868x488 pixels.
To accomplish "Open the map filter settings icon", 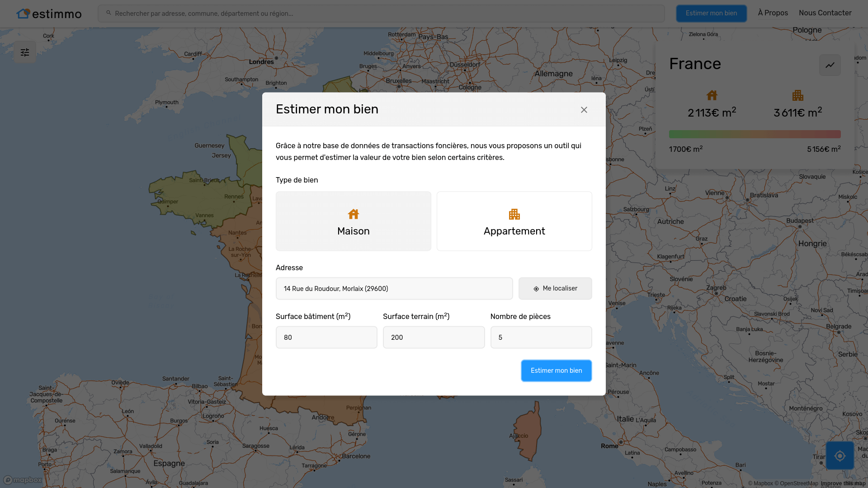I will click(25, 52).
